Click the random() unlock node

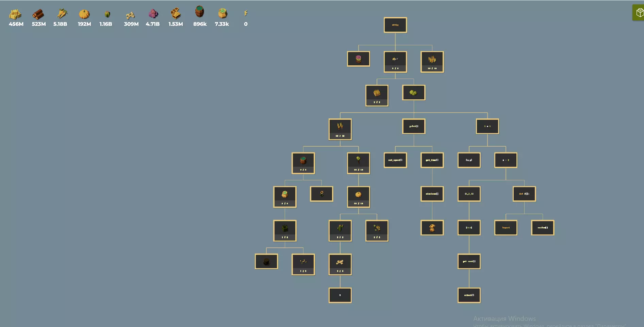(543, 227)
